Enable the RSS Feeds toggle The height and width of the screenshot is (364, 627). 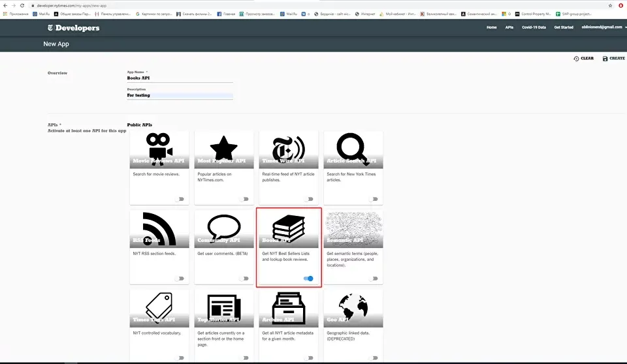[180, 279]
